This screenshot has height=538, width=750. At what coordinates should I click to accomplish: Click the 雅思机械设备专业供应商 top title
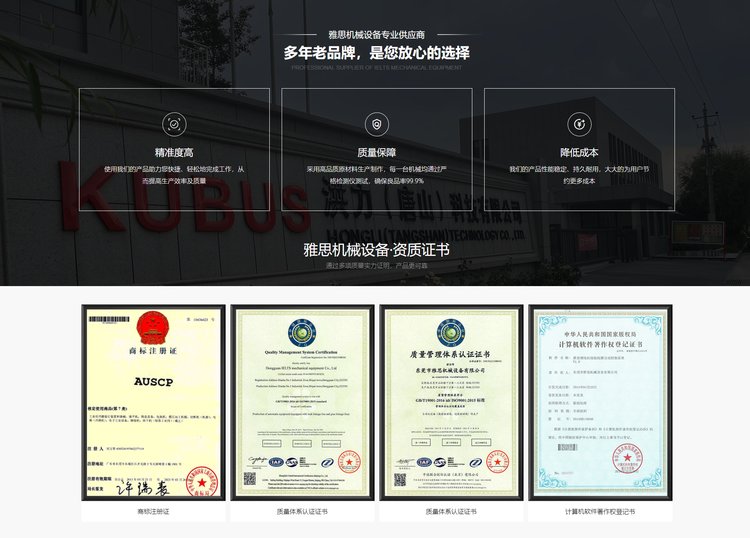[376, 34]
